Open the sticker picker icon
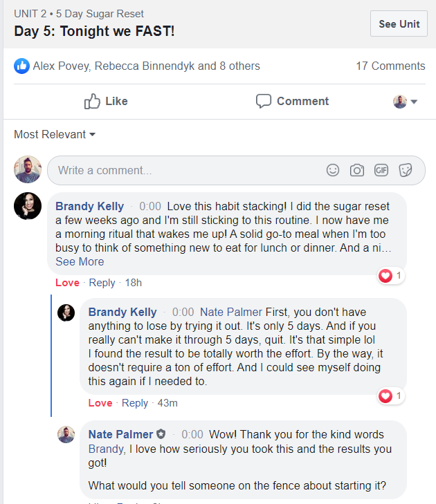 pos(406,170)
